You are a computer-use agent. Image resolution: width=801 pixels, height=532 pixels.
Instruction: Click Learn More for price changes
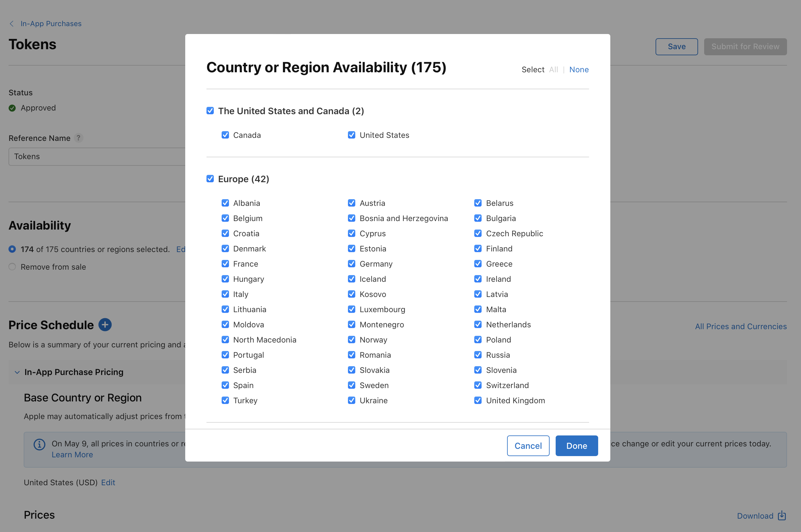(72, 455)
